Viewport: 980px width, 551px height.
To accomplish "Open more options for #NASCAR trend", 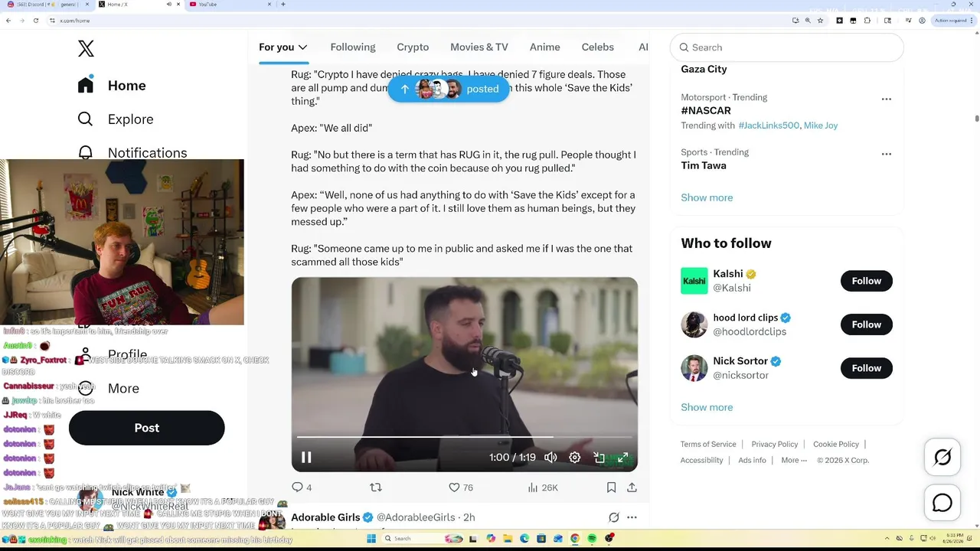I will point(887,99).
